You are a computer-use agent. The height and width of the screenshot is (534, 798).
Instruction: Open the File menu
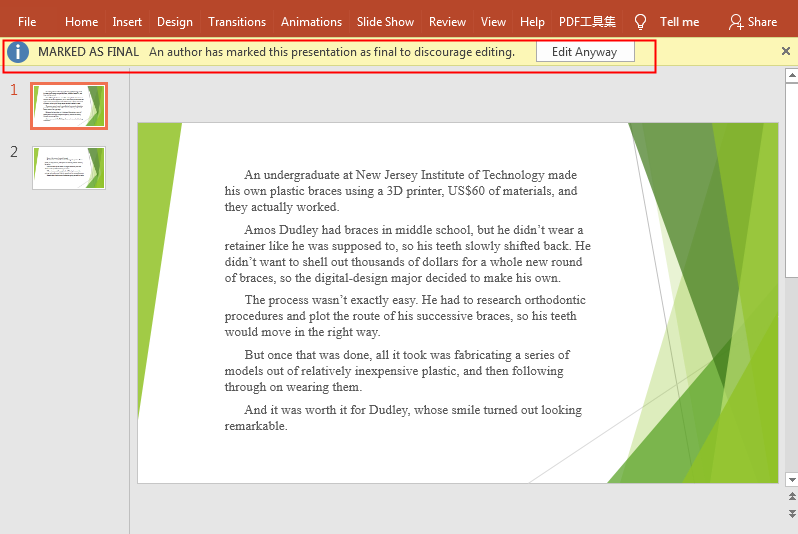coord(27,22)
